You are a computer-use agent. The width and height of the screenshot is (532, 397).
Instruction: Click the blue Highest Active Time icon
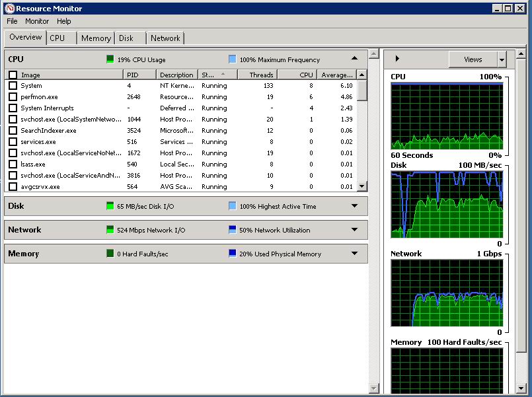pyautogui.click(x=232, y=206)
